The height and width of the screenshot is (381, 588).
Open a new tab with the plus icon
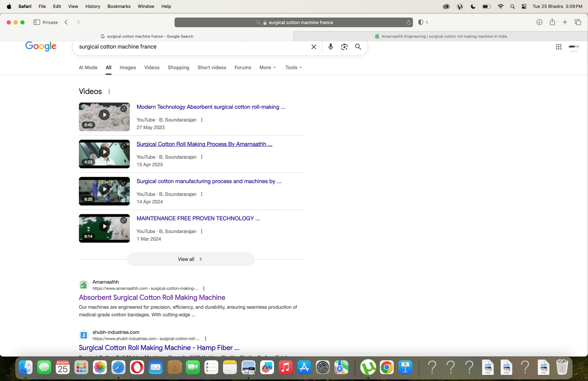pos(565,22)
